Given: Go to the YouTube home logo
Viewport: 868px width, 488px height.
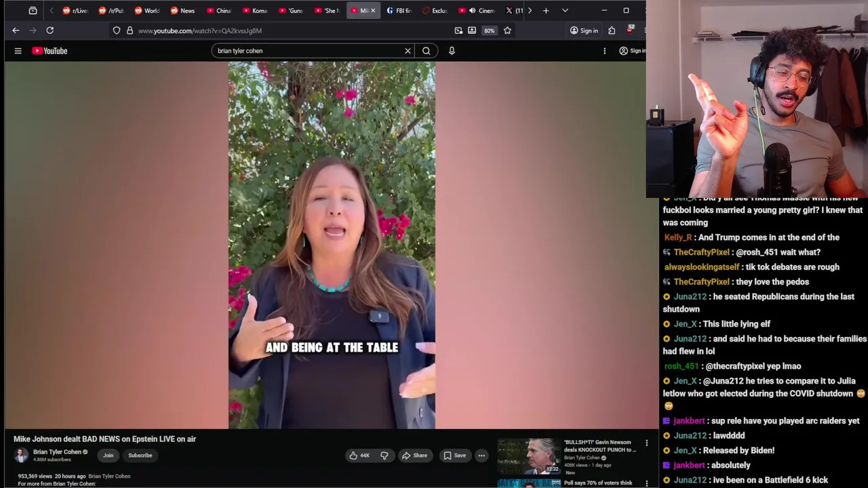Looking at the screenshot, I should 50,51.
